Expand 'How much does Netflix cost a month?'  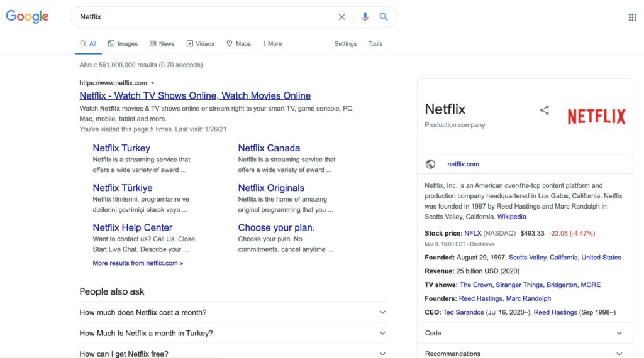pos(233,313)
